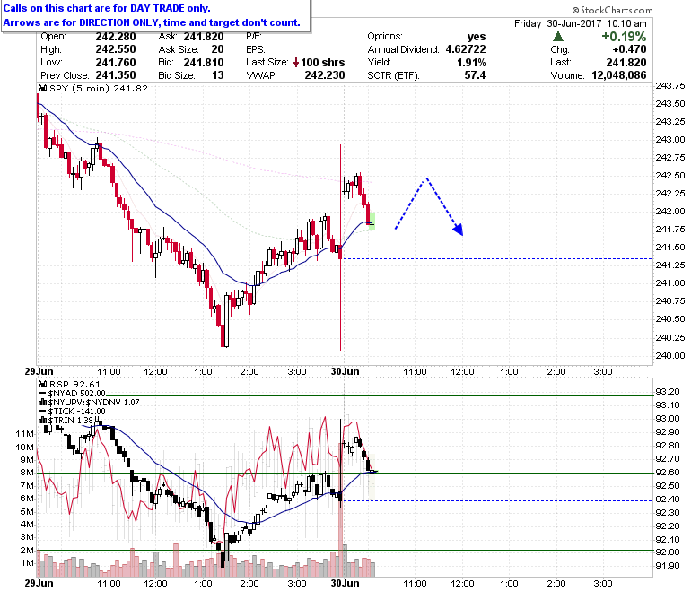Click the bar icon beside $NYUPV:$NYDNV
Image resolution: width=700 pixels, height=591 pixels.
(43, 403)
